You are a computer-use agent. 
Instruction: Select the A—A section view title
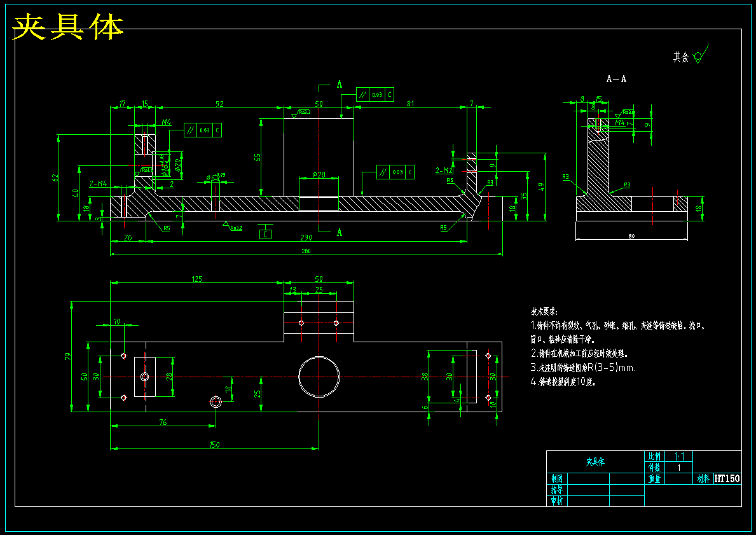(616, 79)
